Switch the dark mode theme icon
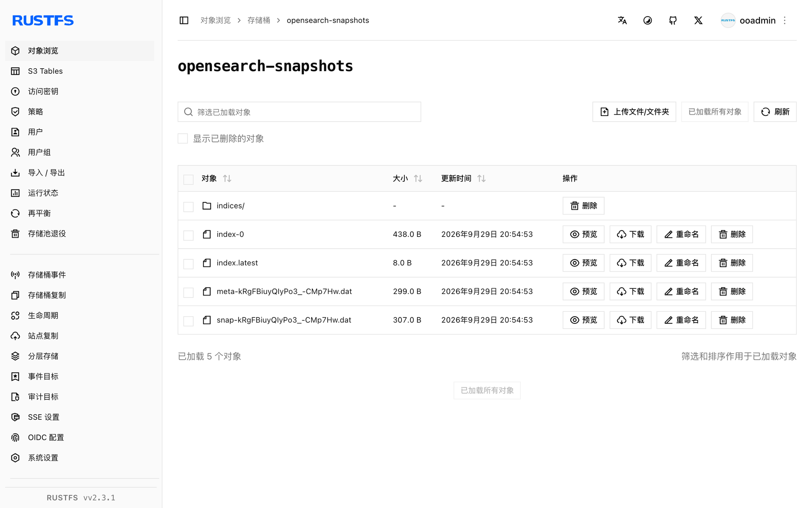The image size is (812, 508). point(648,20)
